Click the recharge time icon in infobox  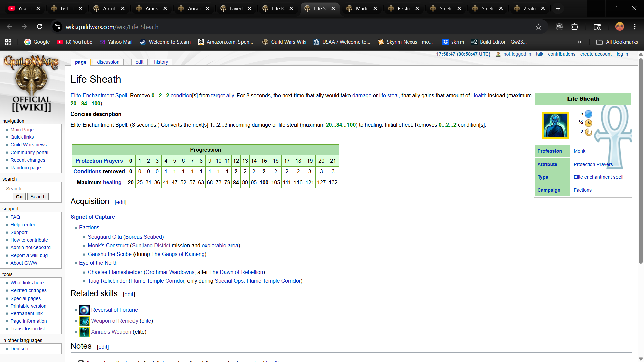(588, 132)
